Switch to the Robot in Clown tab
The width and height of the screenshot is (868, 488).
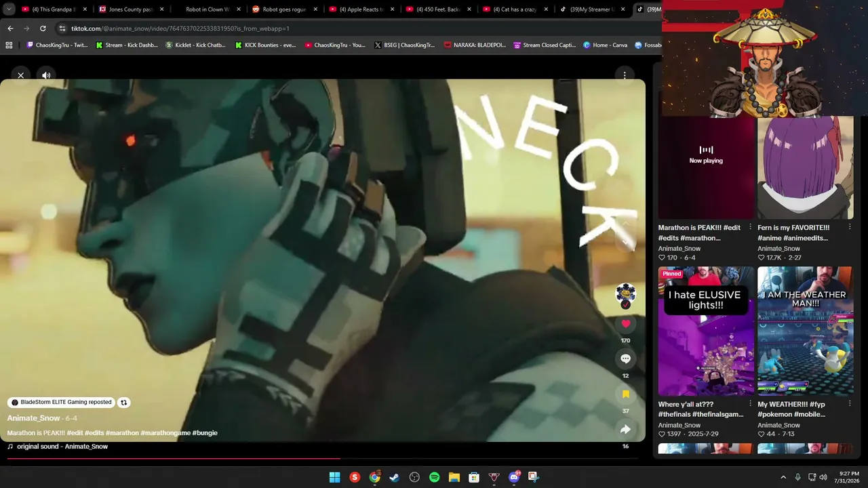(x=208, y=9)
